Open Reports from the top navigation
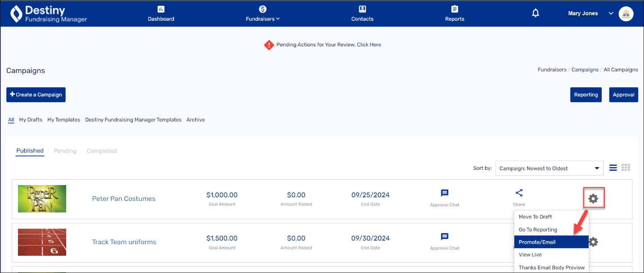The width and height of the screenshot is (644, 273). [x=455, y=14]
